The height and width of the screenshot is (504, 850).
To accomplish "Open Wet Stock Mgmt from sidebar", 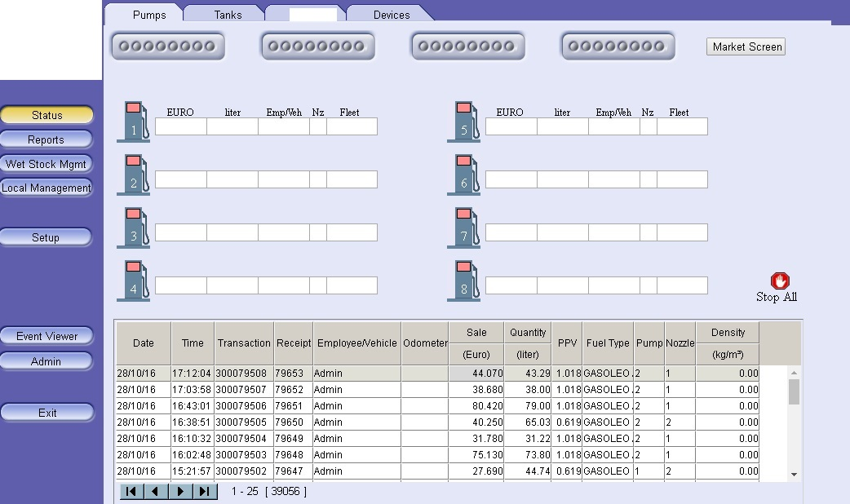I will [x=46, y=164].
